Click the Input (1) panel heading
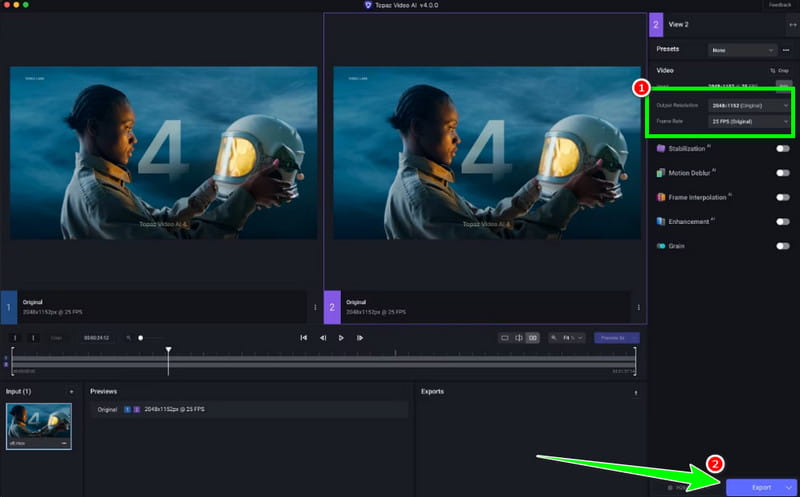800x497 pixels. [18, 391]
